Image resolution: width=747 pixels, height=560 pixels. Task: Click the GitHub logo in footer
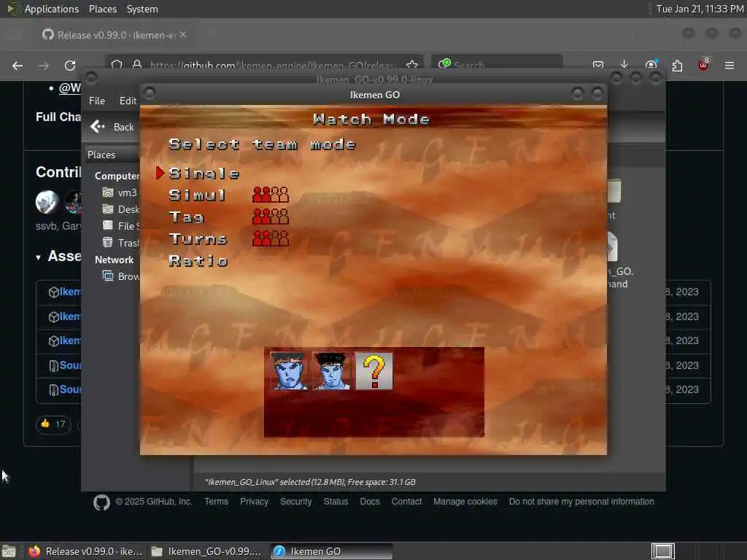101,502
